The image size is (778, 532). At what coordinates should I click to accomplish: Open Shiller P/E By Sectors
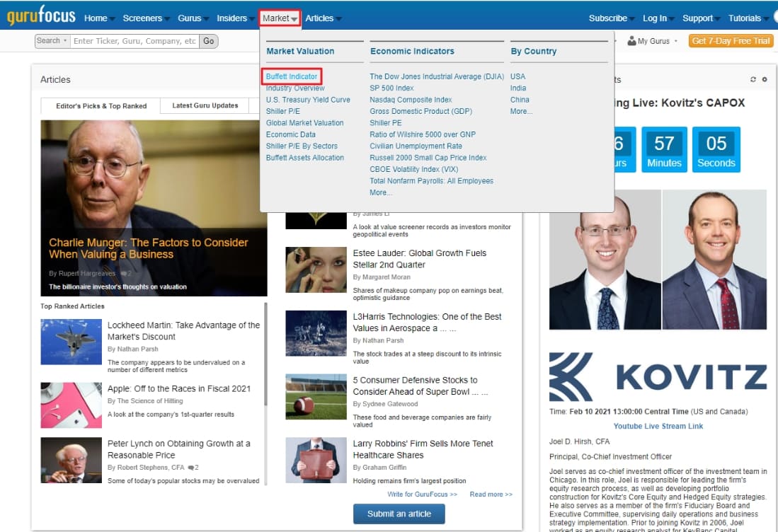[302, 146]
